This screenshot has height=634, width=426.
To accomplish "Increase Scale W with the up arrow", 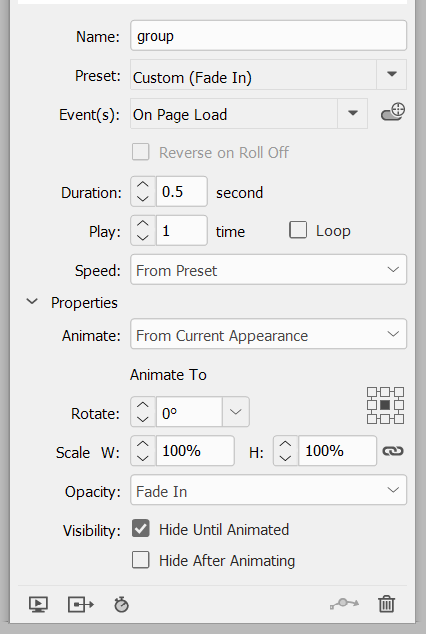I will click(x=143, y=444).
